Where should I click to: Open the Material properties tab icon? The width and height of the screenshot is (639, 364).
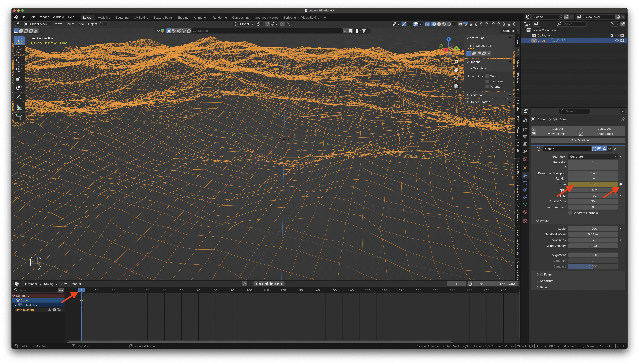click(525, 212)
